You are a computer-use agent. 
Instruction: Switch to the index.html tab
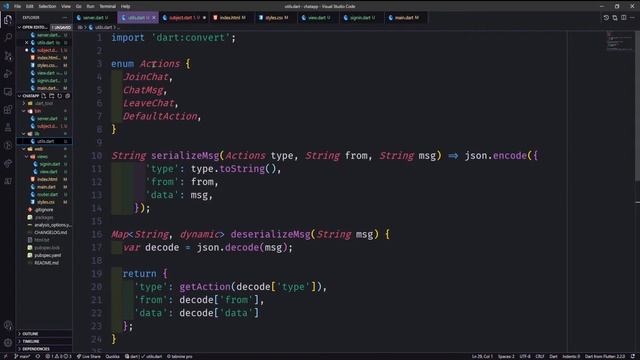tap(232, 18)
